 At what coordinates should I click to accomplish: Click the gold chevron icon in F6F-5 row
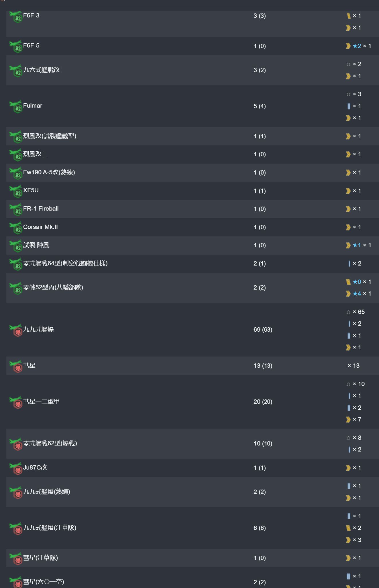tap(348, 46)
